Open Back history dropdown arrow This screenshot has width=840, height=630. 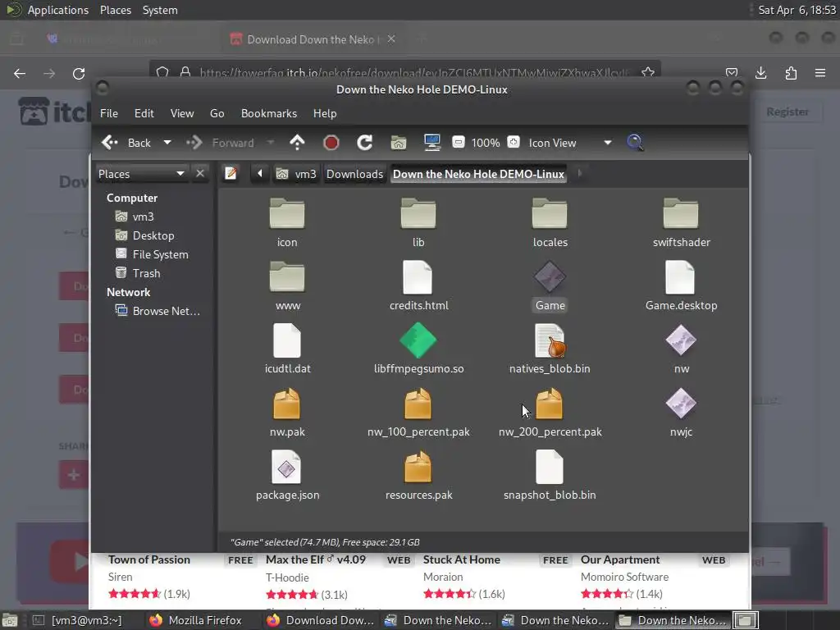point(167,143)
